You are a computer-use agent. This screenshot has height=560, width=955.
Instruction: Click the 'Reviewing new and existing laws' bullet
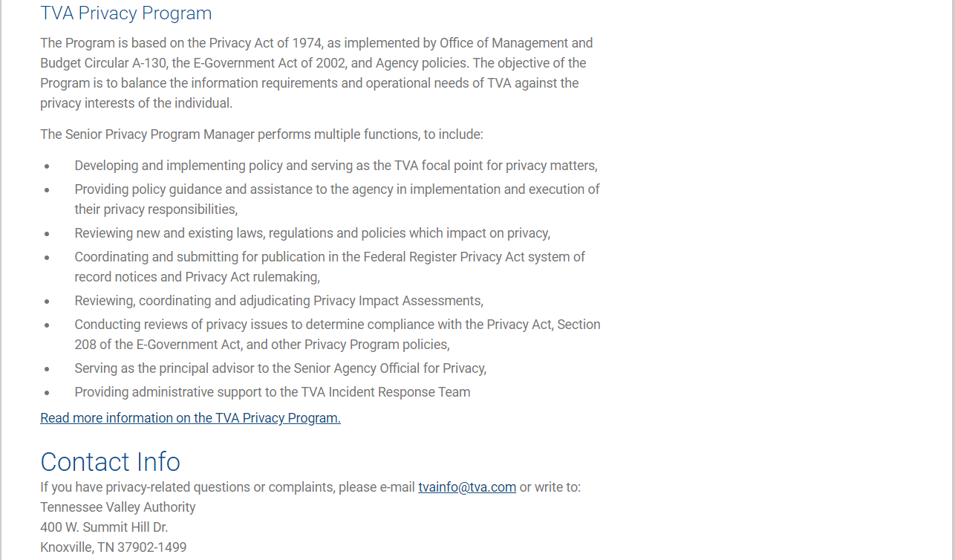pos(312,233)
